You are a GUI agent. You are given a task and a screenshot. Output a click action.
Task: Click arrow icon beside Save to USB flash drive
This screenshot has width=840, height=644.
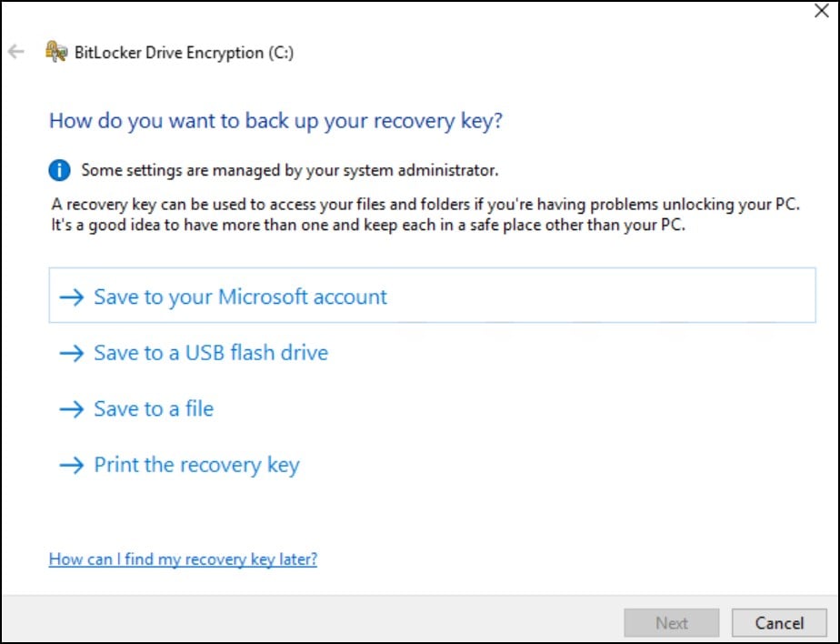71,353
